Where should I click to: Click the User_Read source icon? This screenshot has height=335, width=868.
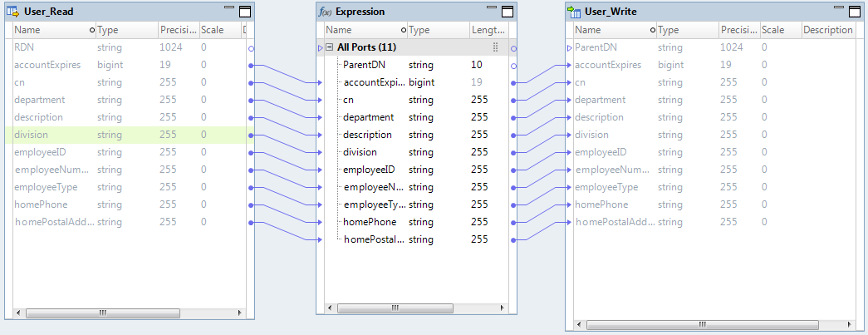(13, 12)
